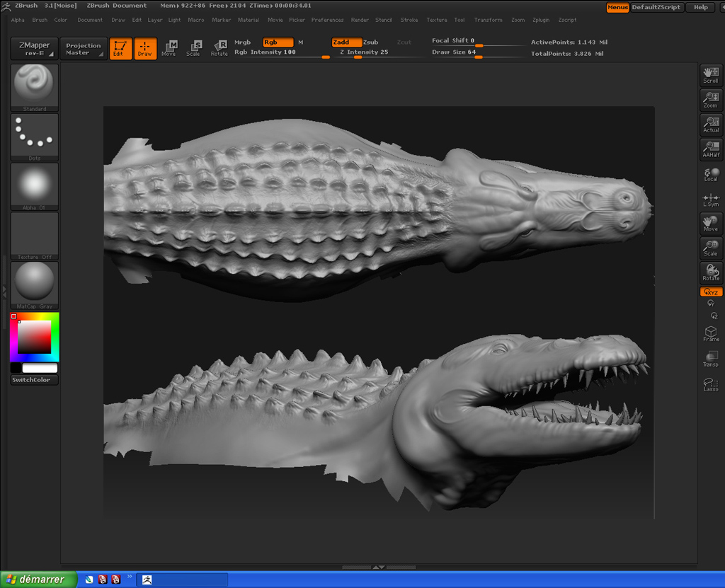
Task: Open the Material menu
Action: click(x=249, y=20)
